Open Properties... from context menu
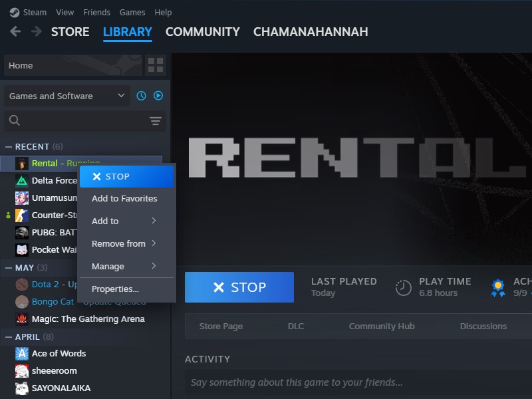532x399 pixels. pos(126,289)
